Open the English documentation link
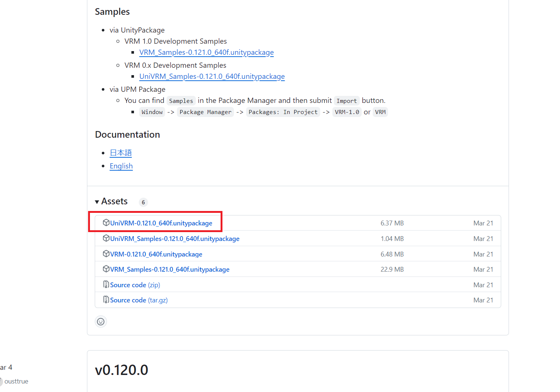Screen dimensions: 560x392 [x=121, y=166]
